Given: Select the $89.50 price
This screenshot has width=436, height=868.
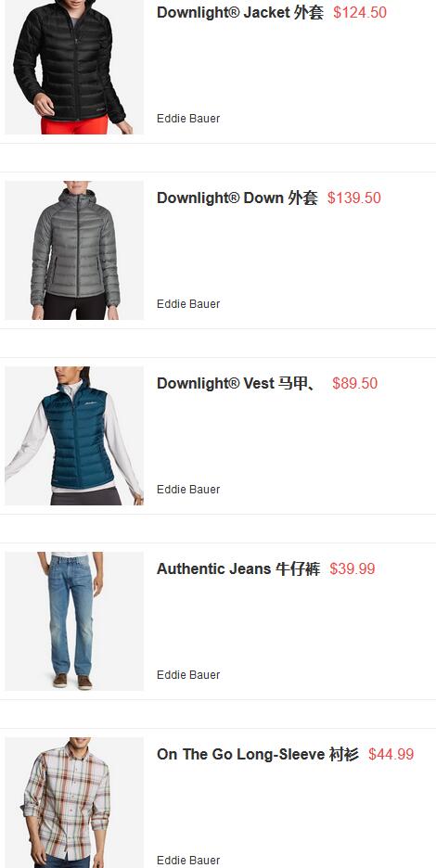Looking at the screenshot, I should point(355,384).
